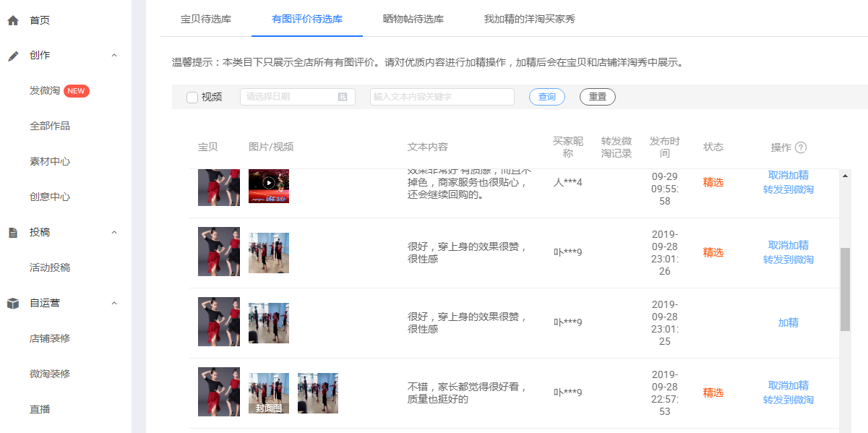868x433 pixels.
Task: Open the 晒物帖待选库 tab
Action: (x=413, y=19)
